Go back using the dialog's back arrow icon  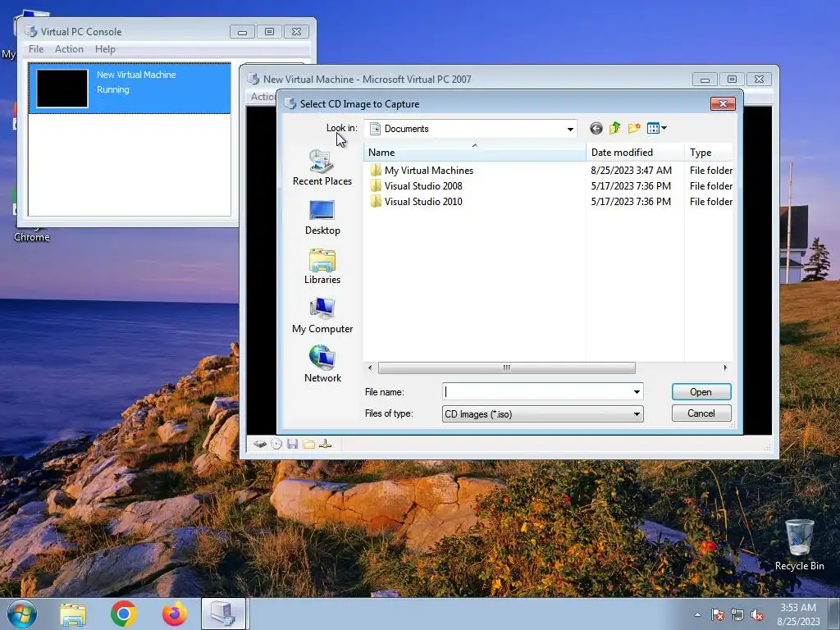click(596, 129)
